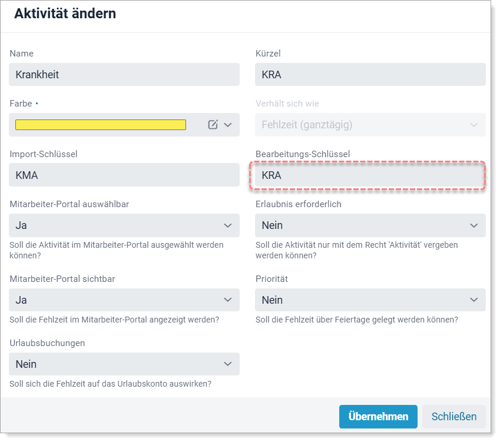Viewport: 500px width, 442px height.
Task: Click chevron arrow of Priorität field
Action: pyautogui.click(x=474, y=300)
